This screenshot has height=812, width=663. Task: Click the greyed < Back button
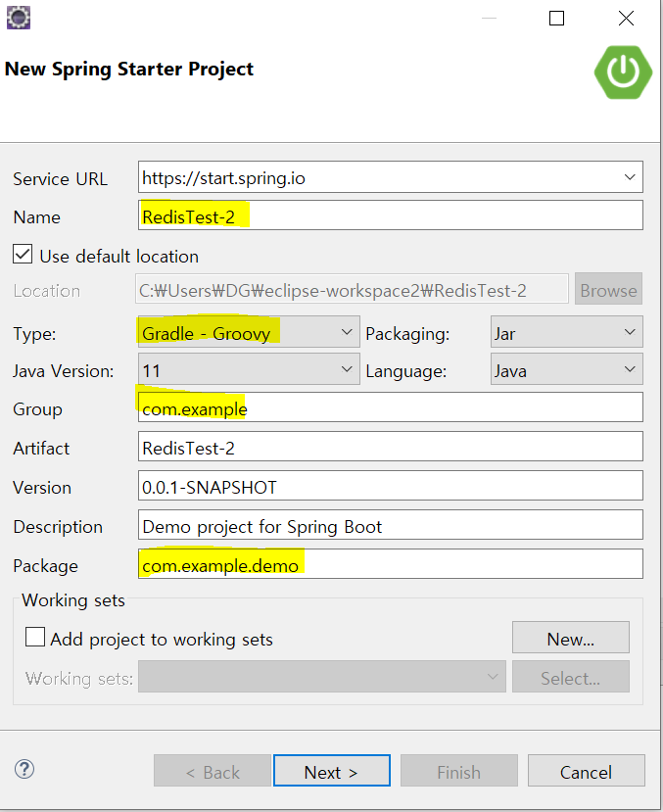pos(213,771)
